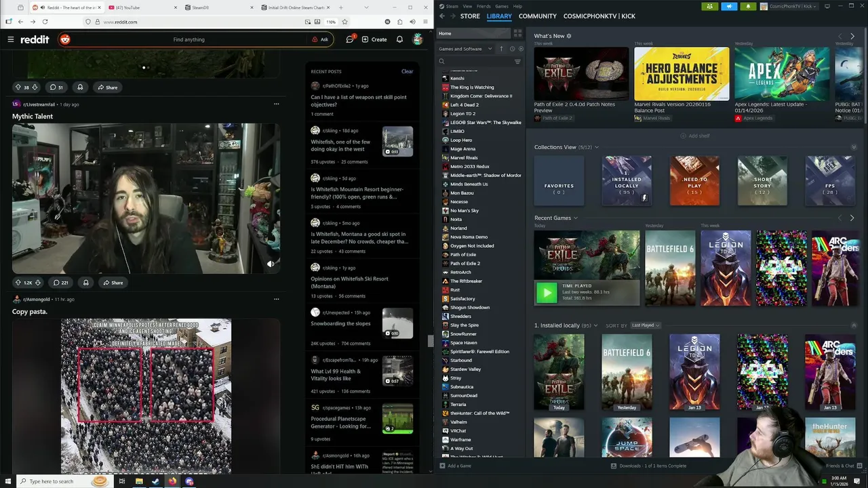Share the Mythic Talent post
Viewport: 868px width, 488px height.
click(112, 283)
